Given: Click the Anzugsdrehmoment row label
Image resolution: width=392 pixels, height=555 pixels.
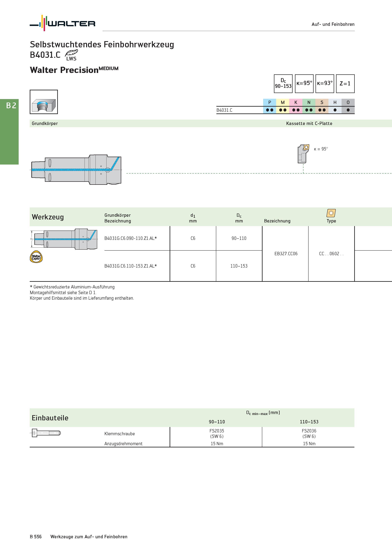Looking at the screenshot, I should click(x=123, y=444).
